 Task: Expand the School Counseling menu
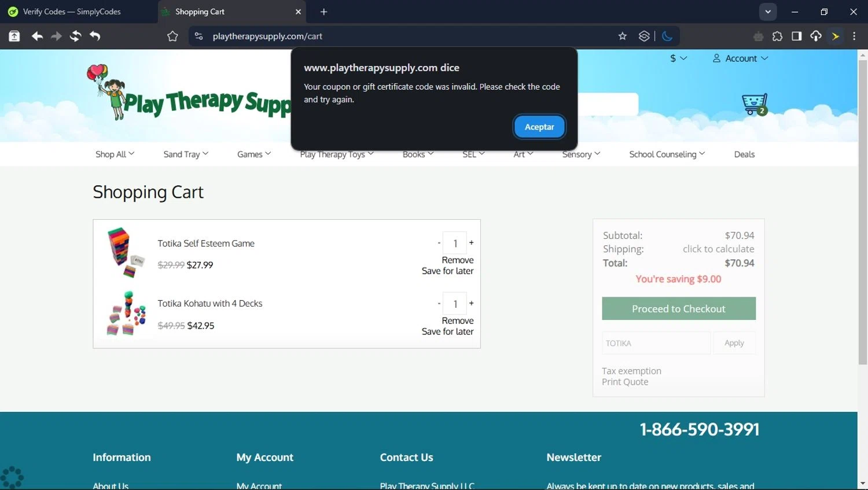pos(667,154)
